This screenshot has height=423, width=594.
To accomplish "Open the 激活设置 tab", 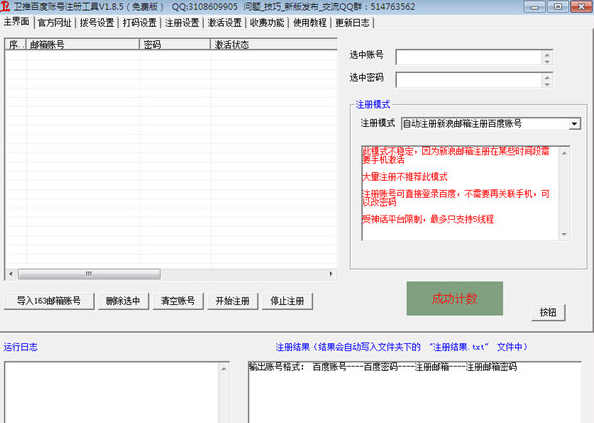I will pyautogui.click(x=224, y=23).
